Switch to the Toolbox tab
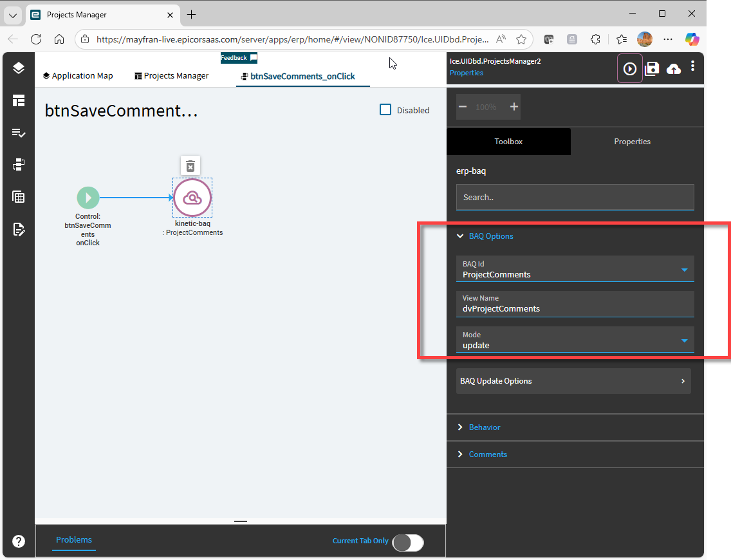This screenshot has height=560, width=731. [508, 141]
